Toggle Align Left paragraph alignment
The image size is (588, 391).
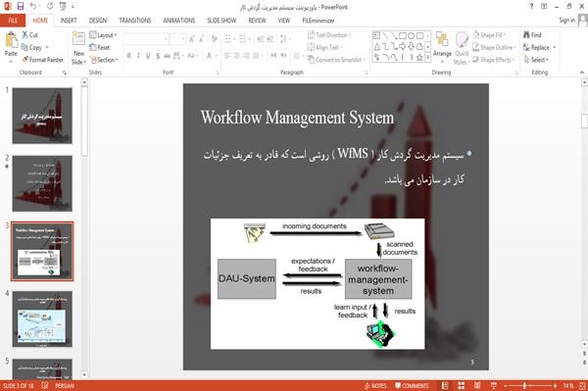227,56
